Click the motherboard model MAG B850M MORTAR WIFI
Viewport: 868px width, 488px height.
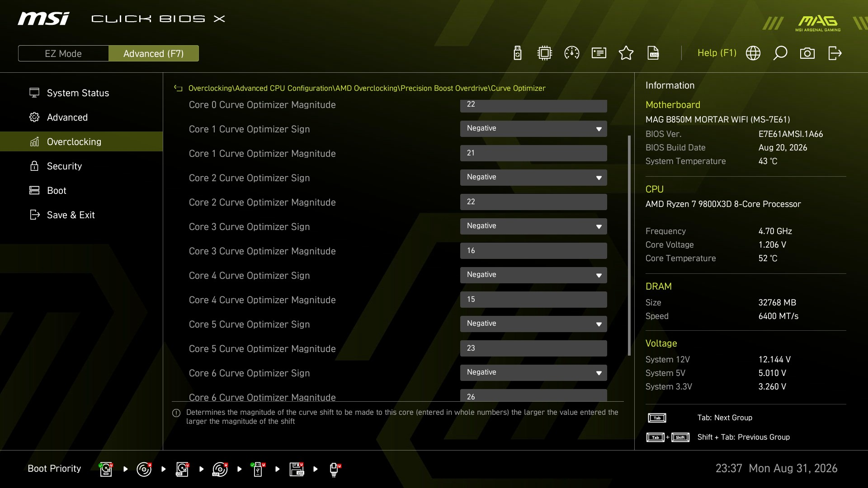click(717, 120)
